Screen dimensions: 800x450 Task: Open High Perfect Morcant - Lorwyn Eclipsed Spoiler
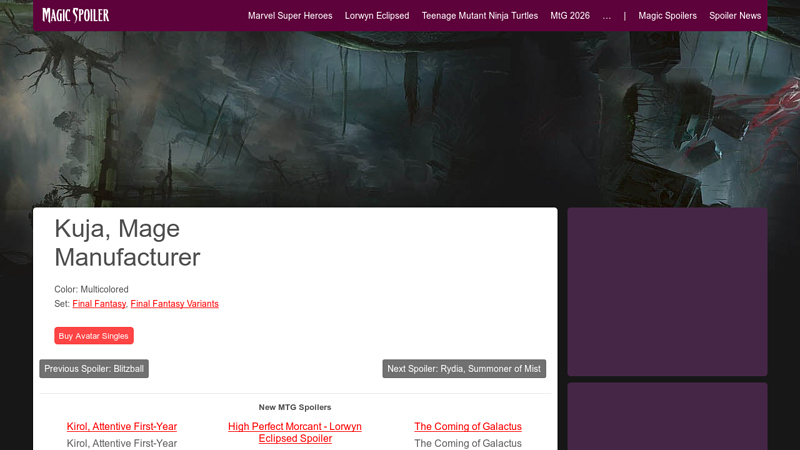295,432
